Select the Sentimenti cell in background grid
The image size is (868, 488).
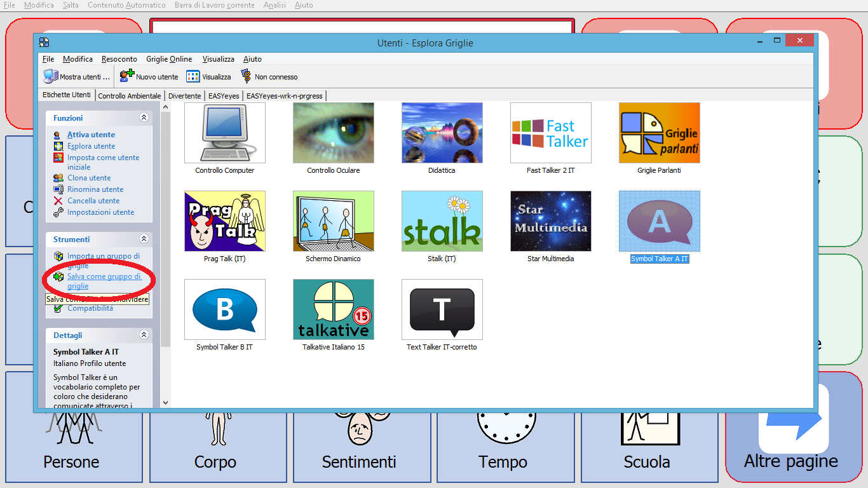point(362,427)
